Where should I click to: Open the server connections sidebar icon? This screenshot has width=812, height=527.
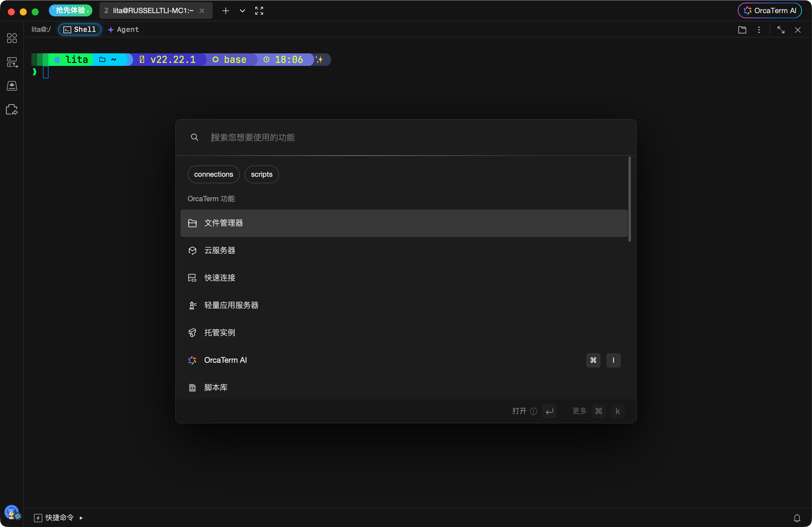click(x=12, y=62)
